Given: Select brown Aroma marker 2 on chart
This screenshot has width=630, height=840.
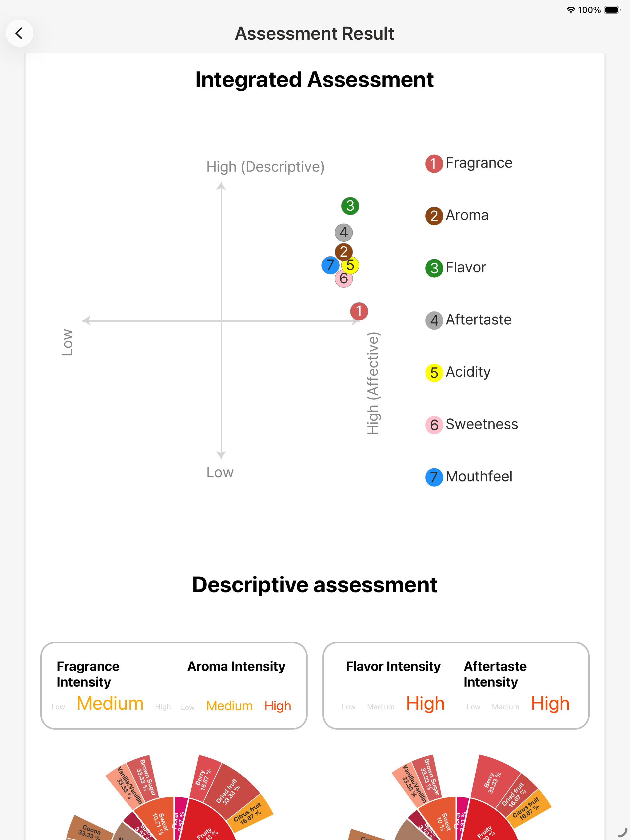Looking at the screenshot, I should pos(344,252).
